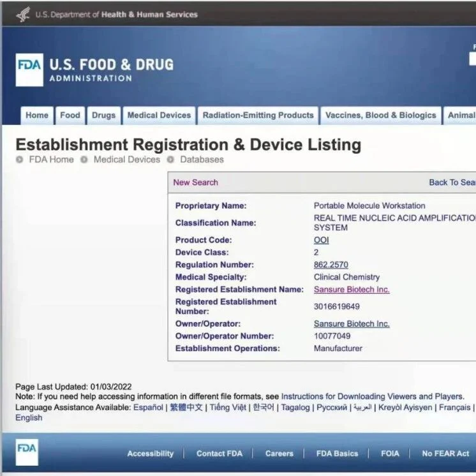Open the Animal tab at the right edge
476x476 pixels.
click(460, 115)
